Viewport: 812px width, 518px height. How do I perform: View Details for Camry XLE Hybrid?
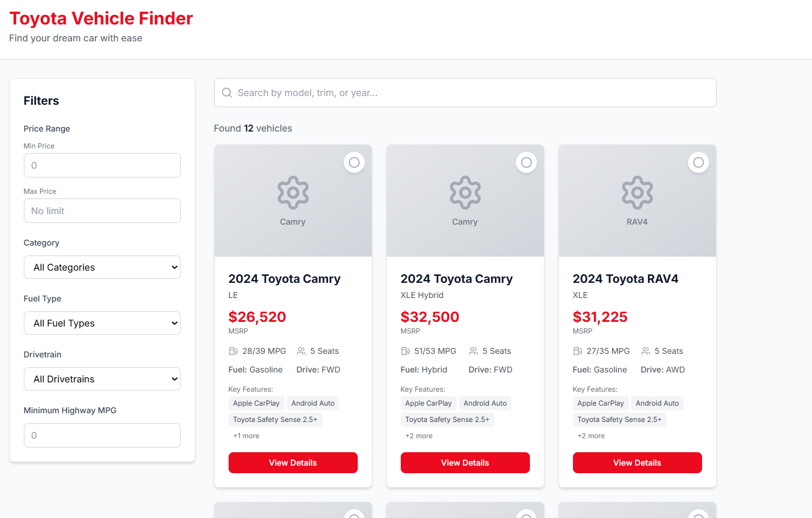465,463
